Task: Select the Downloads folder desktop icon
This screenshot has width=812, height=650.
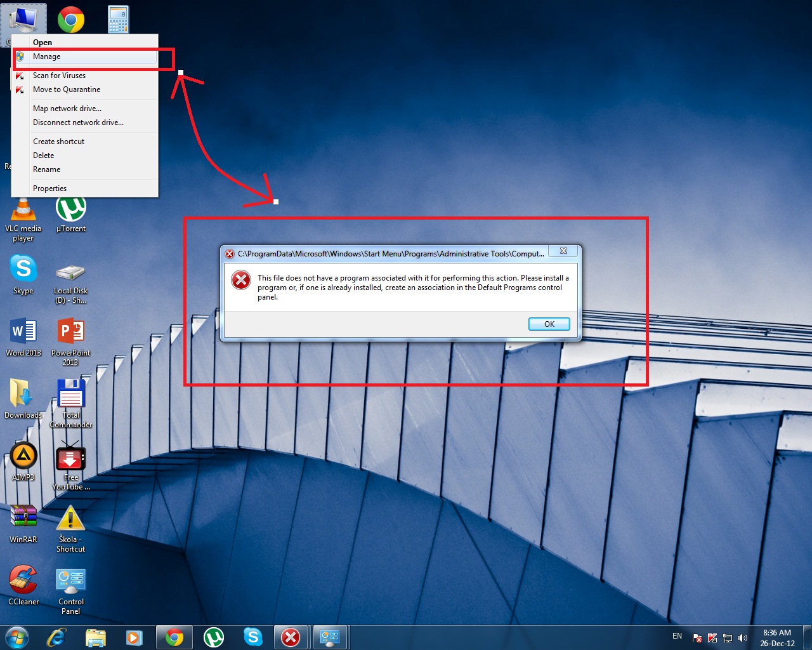Action: click(23, 399)
